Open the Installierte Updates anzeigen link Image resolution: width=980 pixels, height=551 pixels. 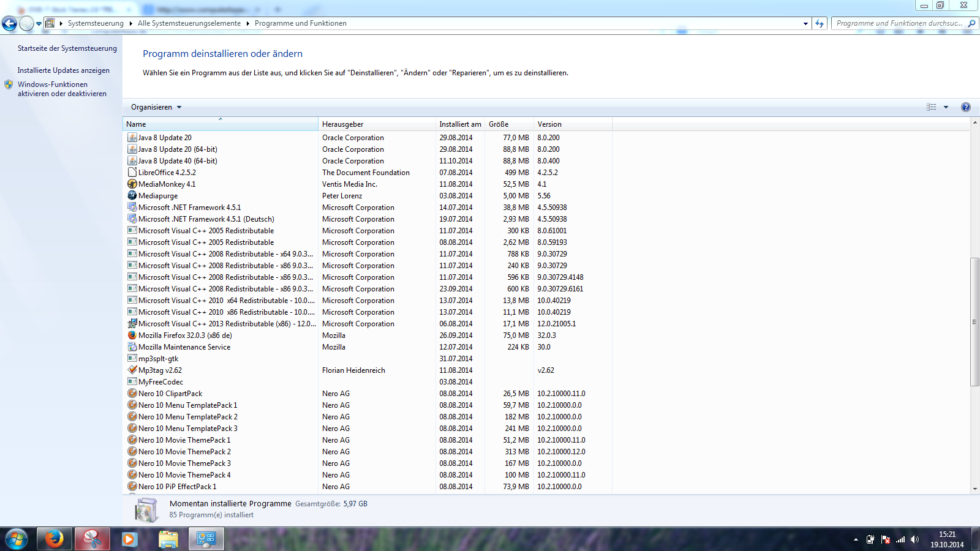(x=64, y=70)
